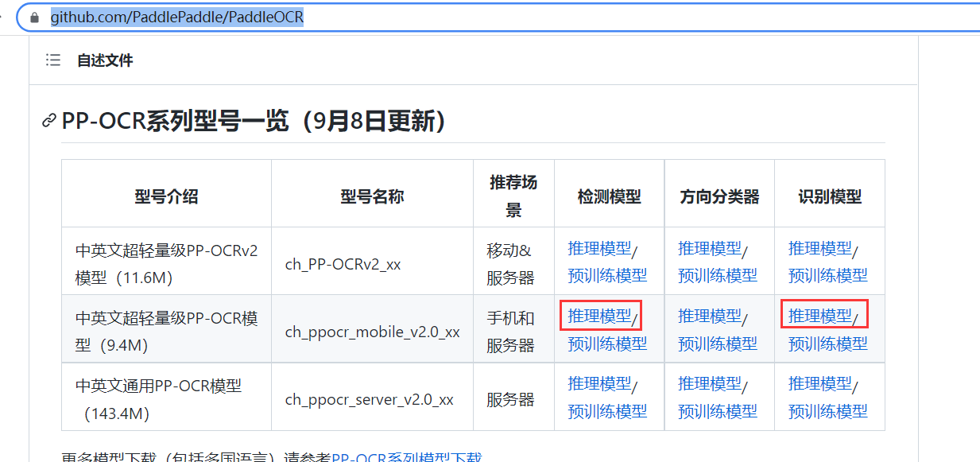980x462 pixels.
Task: Open 预训练模型 under 检测模型 for ch_ppocr_mobile_v2.0
Action: point(606,343)
